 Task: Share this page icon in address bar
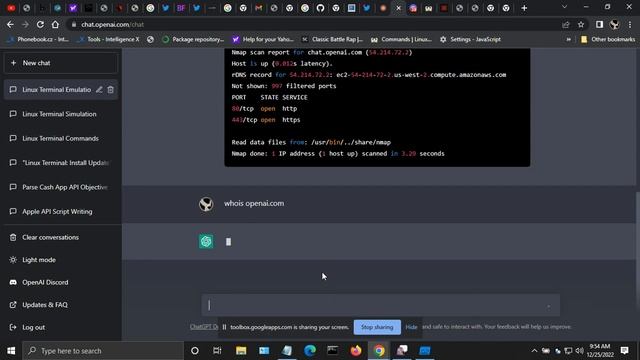[566, 25]
